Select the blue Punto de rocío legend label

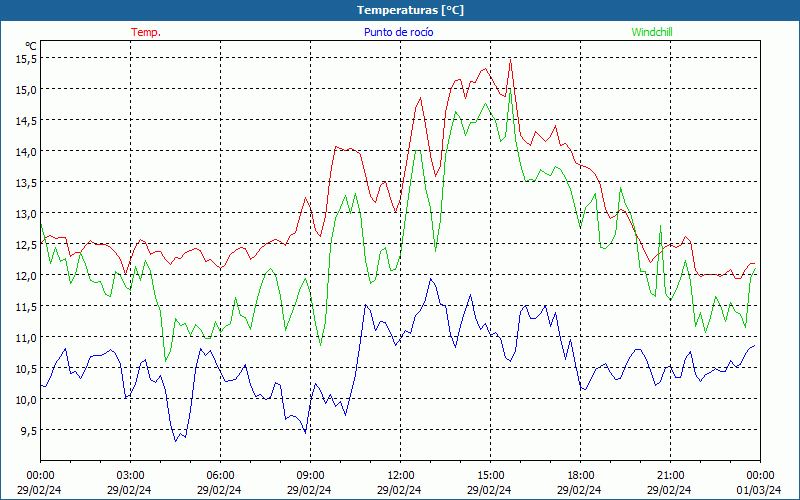point(398,32)
